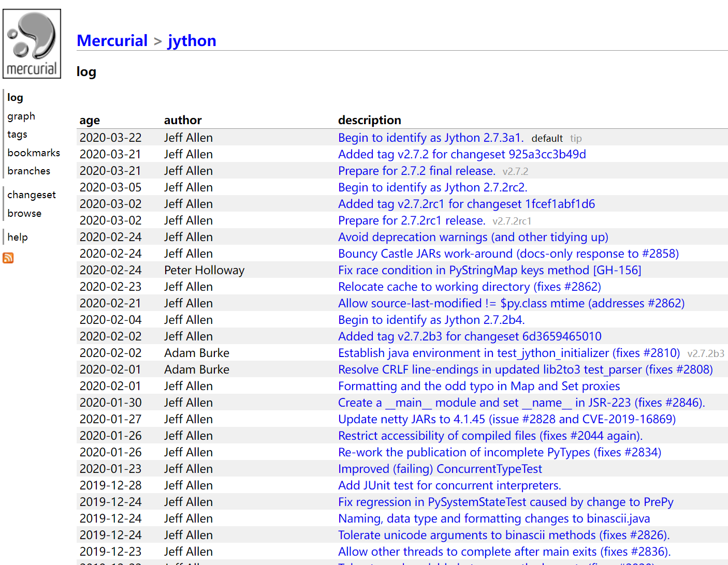Open the help page
728x565 pixels.
click(x=17, y=236)
